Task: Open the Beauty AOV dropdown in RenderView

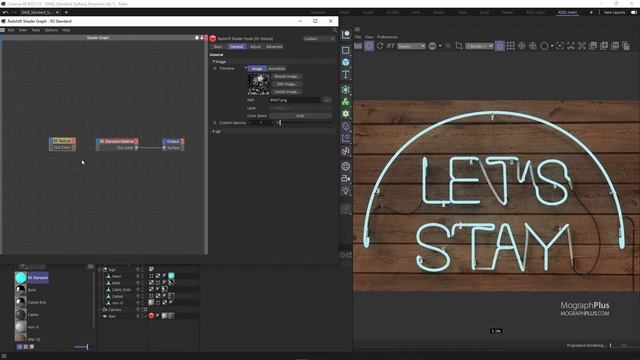Action: (411, 46)
